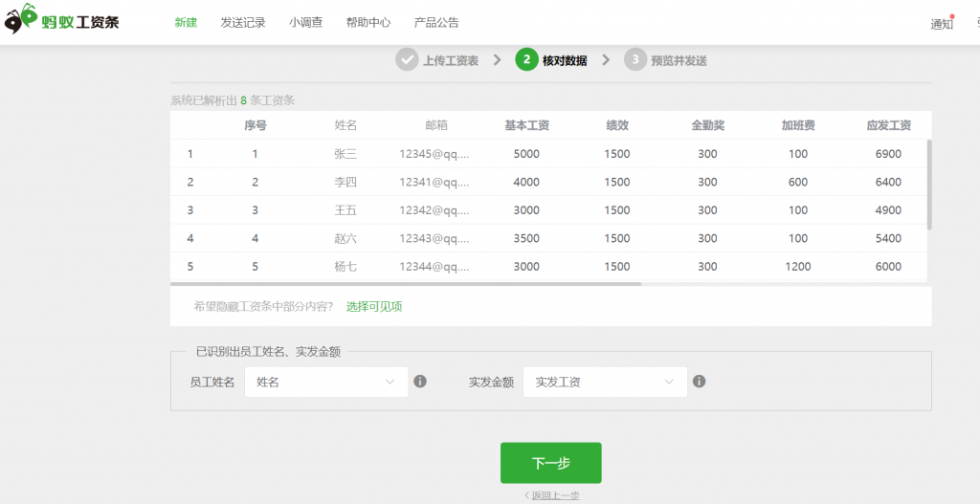
Task: Click the 返回上一步 link
Action: [x=551, y=495]
